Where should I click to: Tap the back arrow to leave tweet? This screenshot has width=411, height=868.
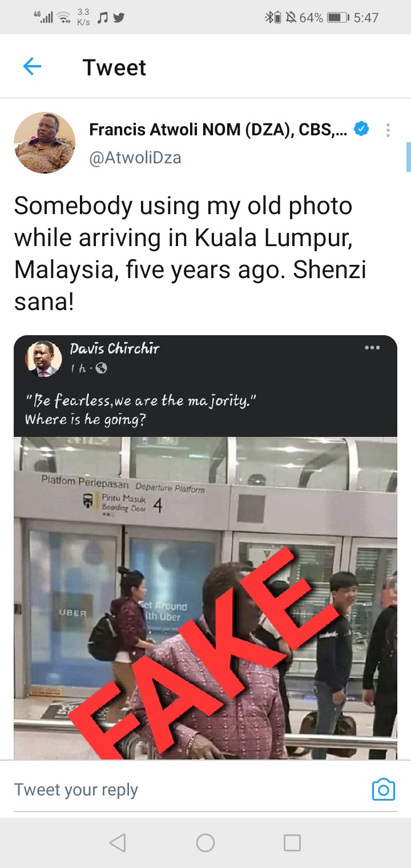(32, 67)
